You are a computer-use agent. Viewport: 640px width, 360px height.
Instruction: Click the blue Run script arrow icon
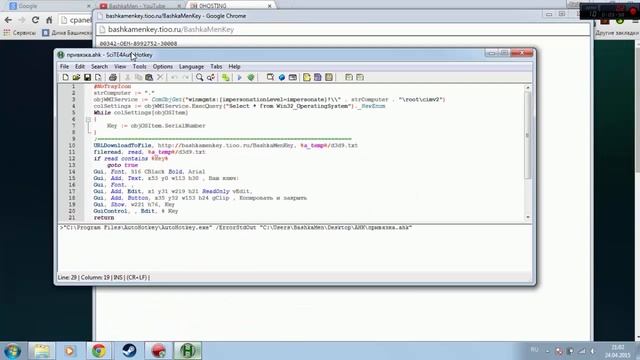pyautogui.click(x=240, y=77)
